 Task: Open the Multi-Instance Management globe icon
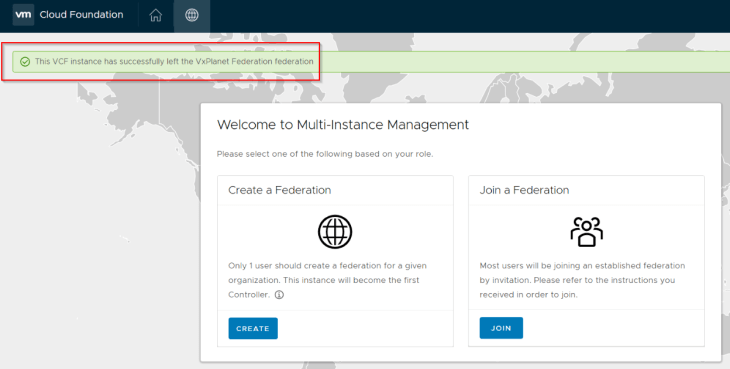(192, 15)
